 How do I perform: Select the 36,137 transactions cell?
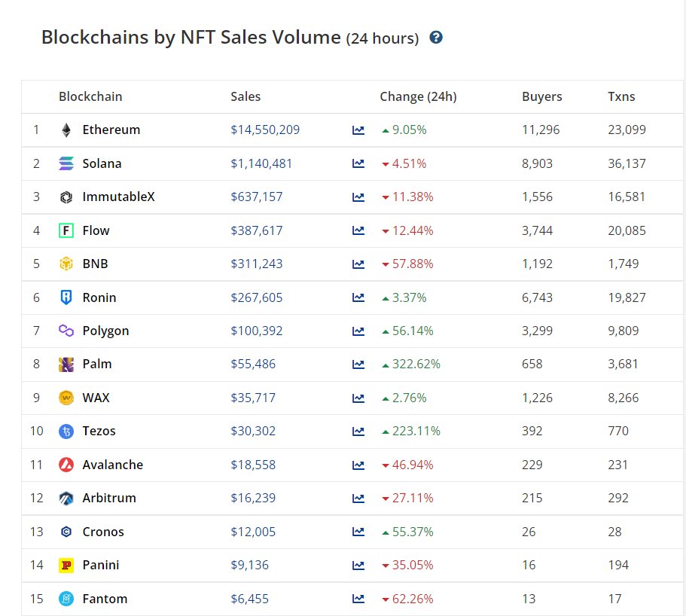click(x=627, y=163)
